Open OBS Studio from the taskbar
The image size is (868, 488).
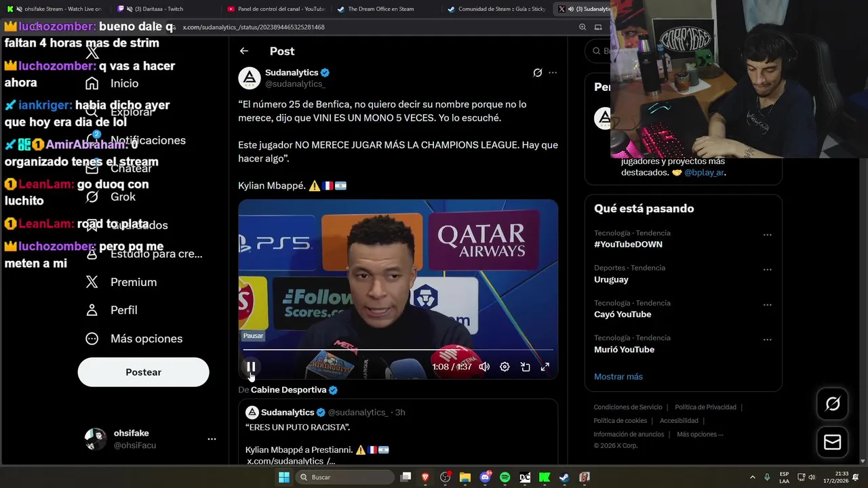point(445,477)
